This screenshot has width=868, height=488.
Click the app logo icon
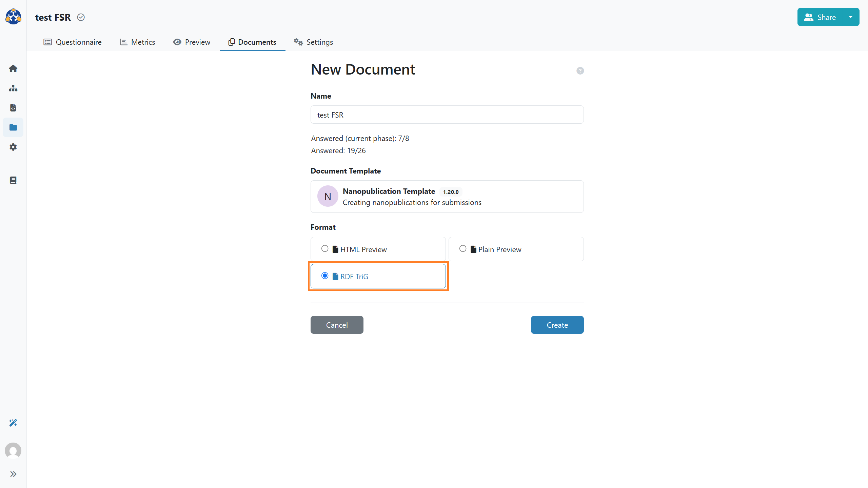(x=13, y=17)
